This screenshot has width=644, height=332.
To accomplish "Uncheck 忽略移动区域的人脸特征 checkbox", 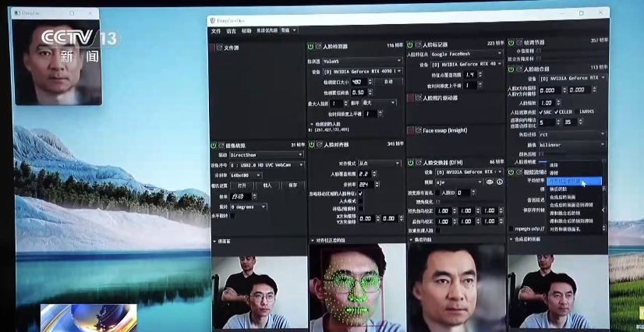I will tap(360, 193).
